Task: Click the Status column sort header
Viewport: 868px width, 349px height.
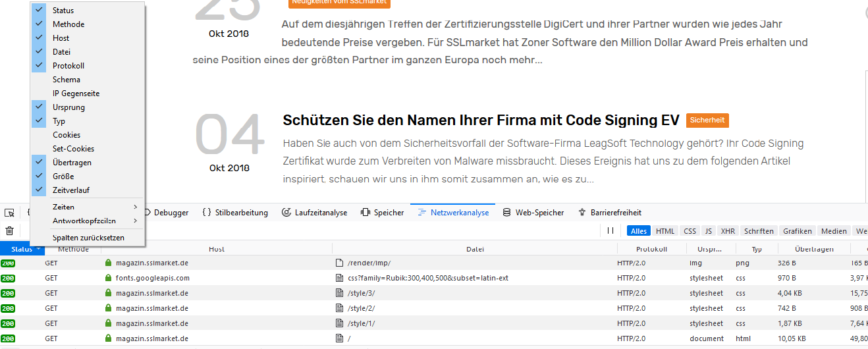Action: pos(22,250)
